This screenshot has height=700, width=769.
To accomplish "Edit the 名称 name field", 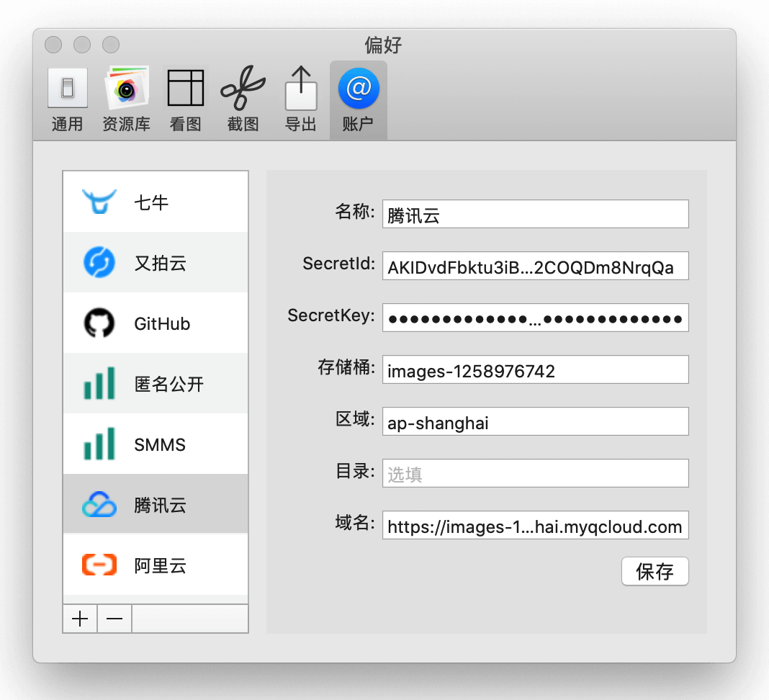I will (536, 214).
